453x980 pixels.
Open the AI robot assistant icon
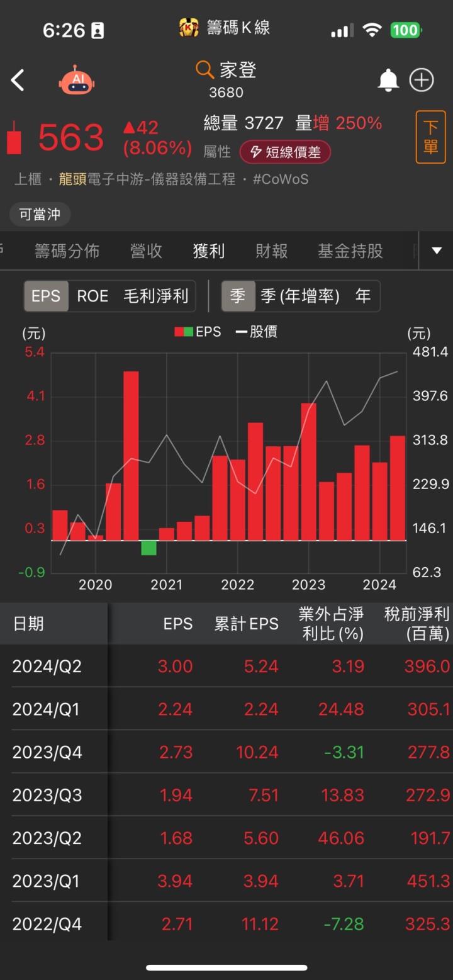(x=77, y=80)
